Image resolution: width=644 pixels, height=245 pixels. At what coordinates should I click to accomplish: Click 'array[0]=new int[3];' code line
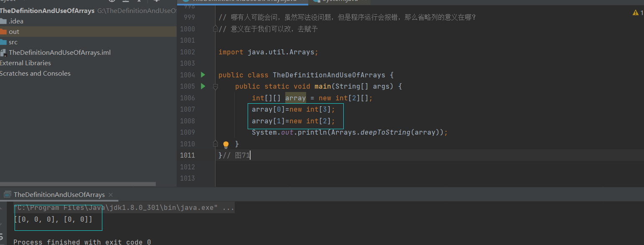293,110
